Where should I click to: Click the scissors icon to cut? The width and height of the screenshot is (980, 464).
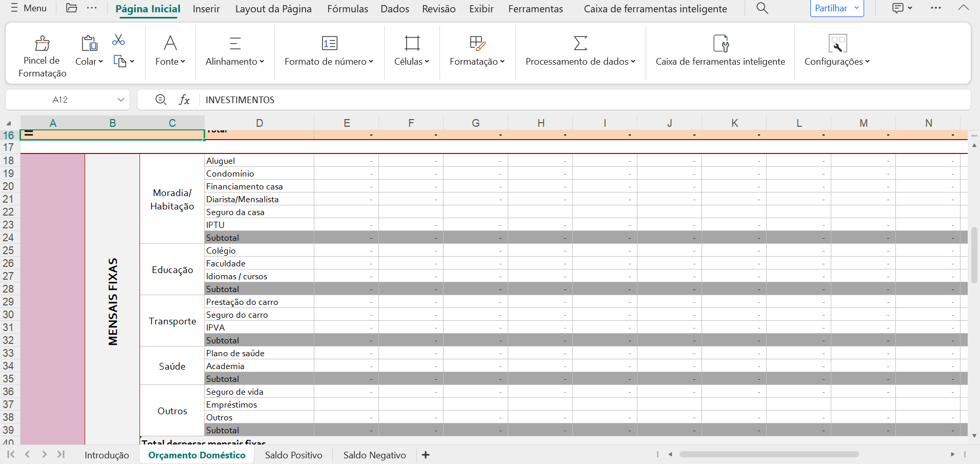coord(118,40)
